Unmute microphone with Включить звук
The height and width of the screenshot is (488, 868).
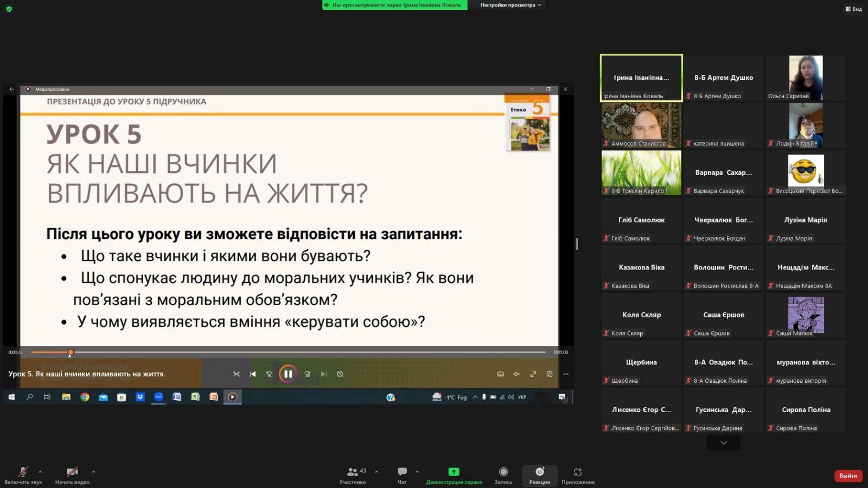coord(23,475)
